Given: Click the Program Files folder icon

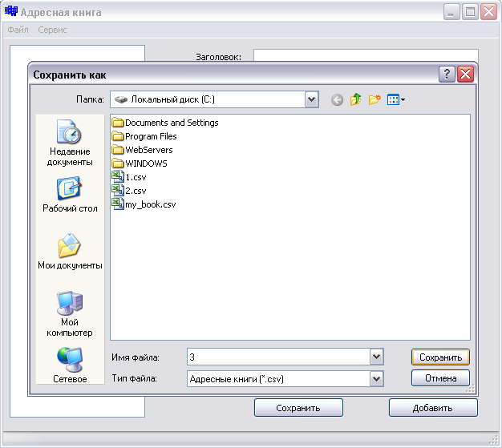Looking at the screenshot, I should tap(118, 136).
